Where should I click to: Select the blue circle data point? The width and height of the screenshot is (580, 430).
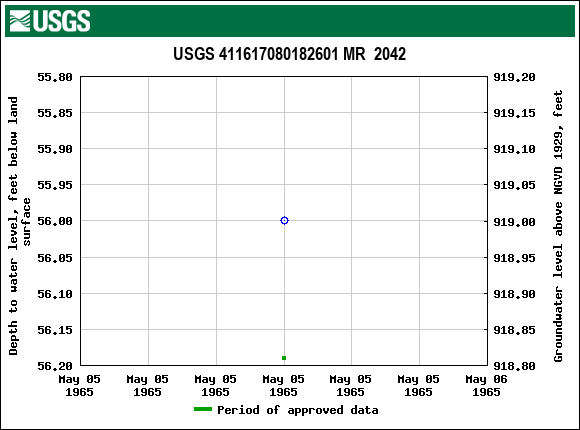pyautogui.click(x=284, y=221)
